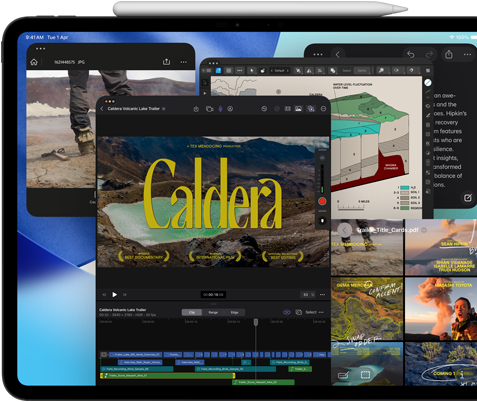477x402 pixels.
Task: Open the Masashi Toyota title card thumbnail
Action: tap(441, 308)
